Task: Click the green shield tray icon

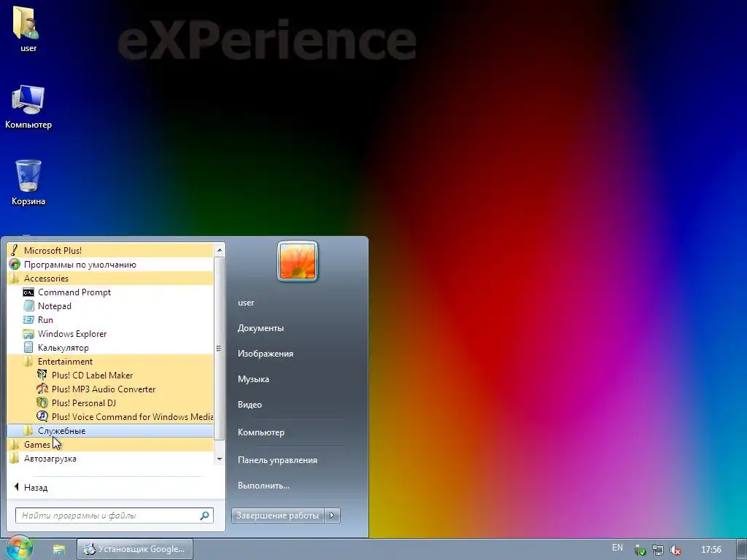Action: [640, 550]
